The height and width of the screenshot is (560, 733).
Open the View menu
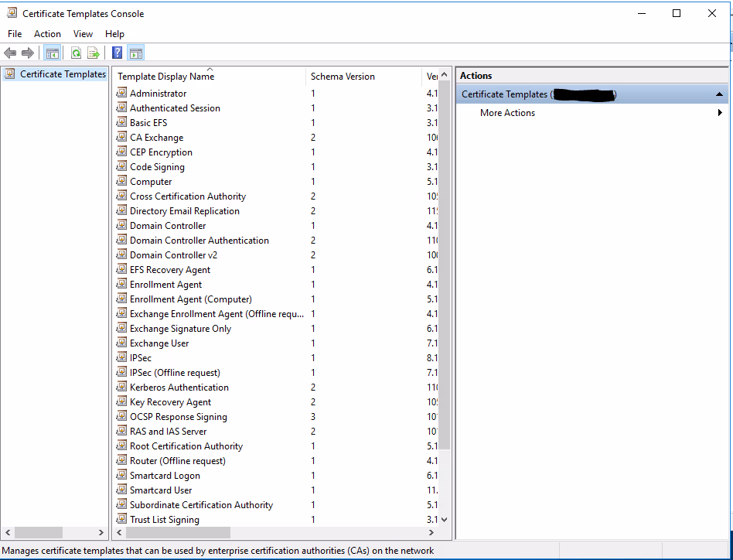83,34
